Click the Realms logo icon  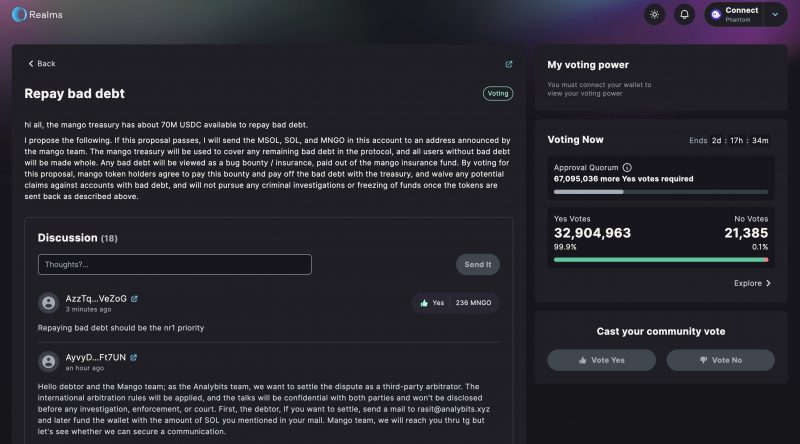[19, 14]
